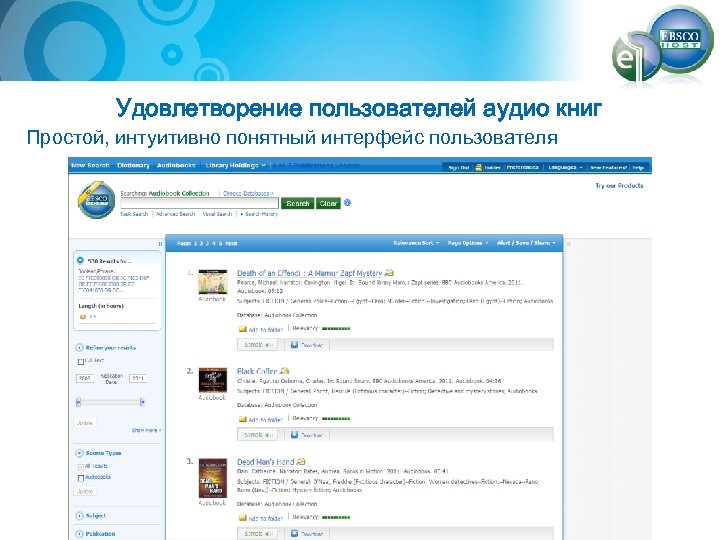Viewport: 720px width, 540px height.
Task: Expand right panel with double-arrow icon
Action: (568, 244)
